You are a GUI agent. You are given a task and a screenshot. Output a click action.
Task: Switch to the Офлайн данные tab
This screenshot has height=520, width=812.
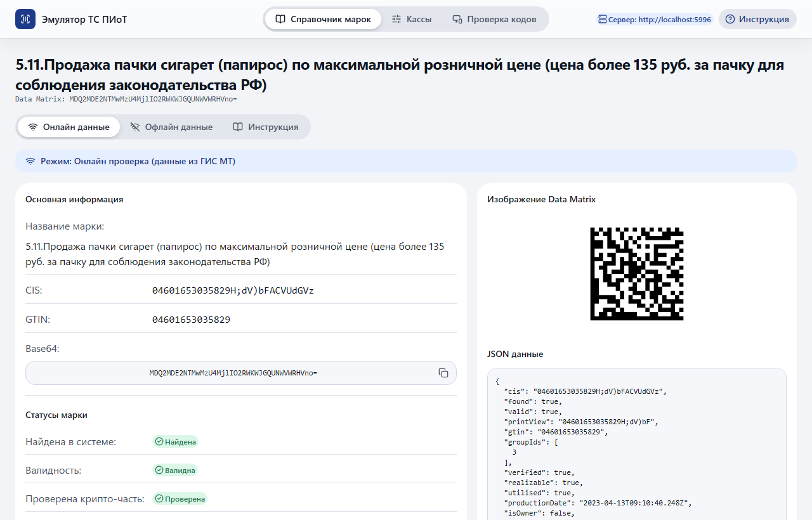click(x=171, y=127)
